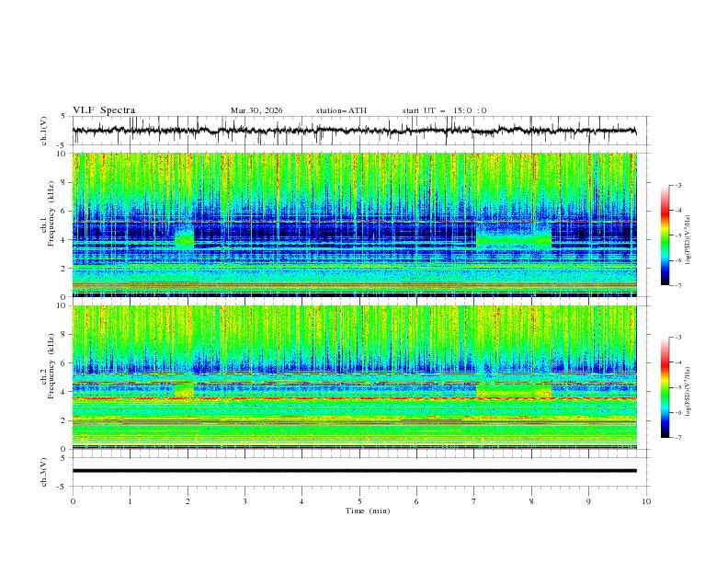Click the '-7' tick on ch.1 colorbar

pos(677,285)
